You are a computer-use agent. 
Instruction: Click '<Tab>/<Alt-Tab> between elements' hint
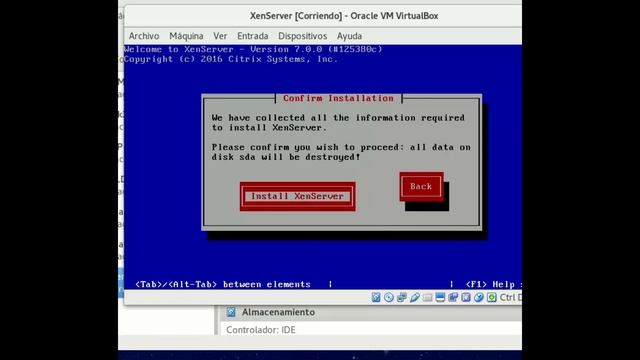click(223, 284)
